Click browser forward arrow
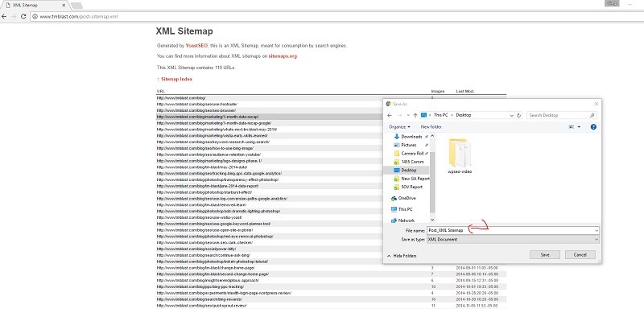 pyautogui.click(x=14, y=16)
